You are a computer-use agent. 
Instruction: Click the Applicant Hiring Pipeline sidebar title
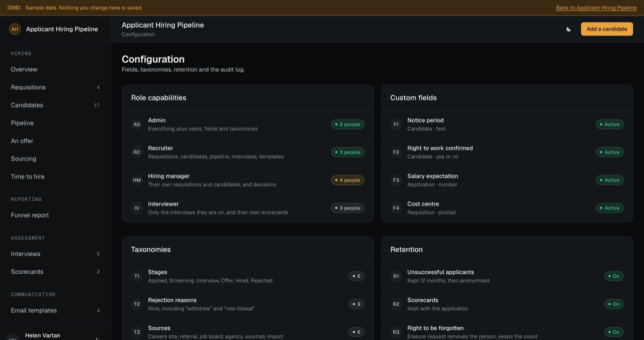tap(62, 29)
